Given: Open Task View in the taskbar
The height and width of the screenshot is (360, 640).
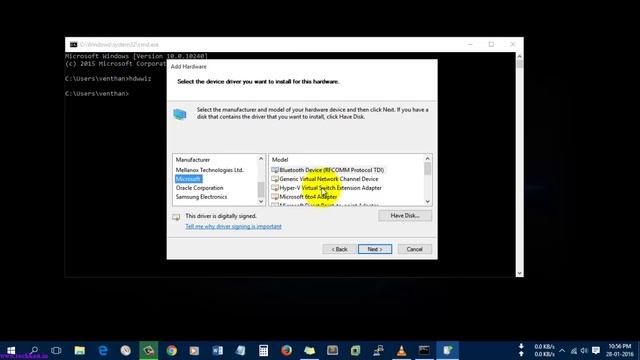Looking at the screenshot, I should (56, 350).
